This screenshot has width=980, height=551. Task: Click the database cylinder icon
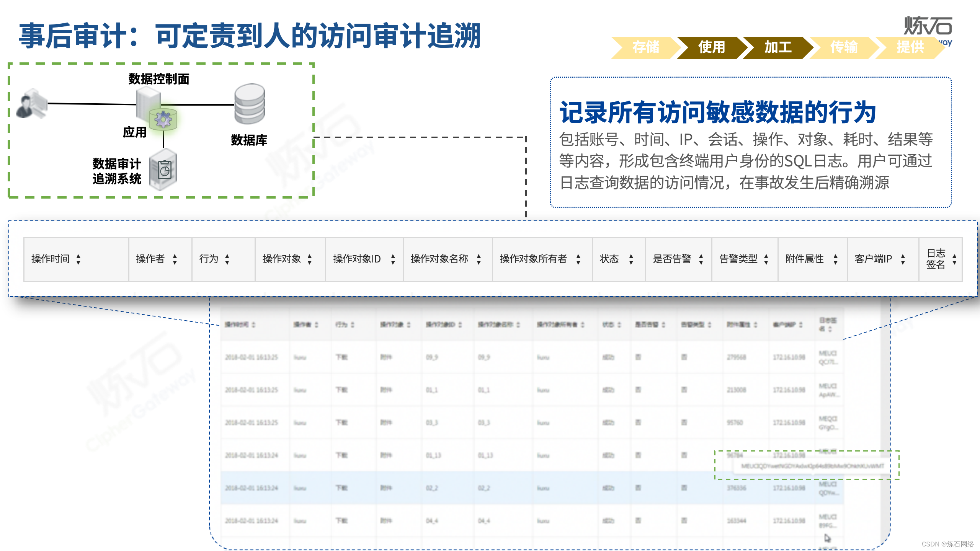point(250,104)
